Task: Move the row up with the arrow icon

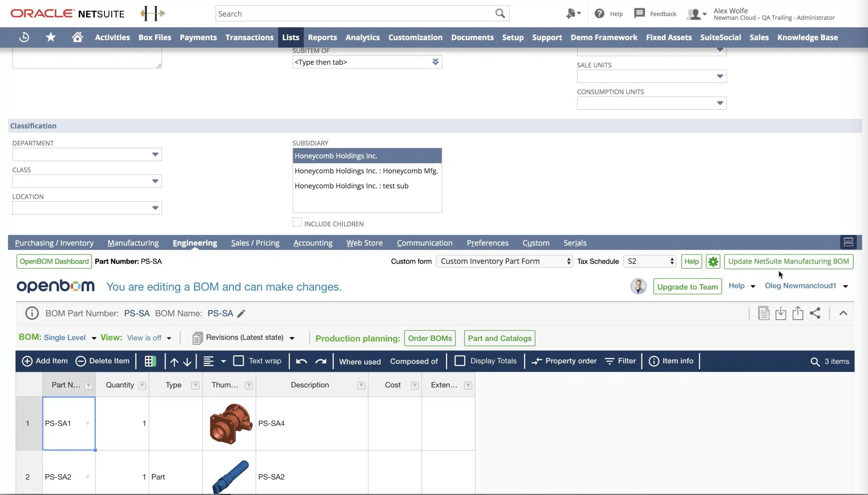Action: (174, 362)
